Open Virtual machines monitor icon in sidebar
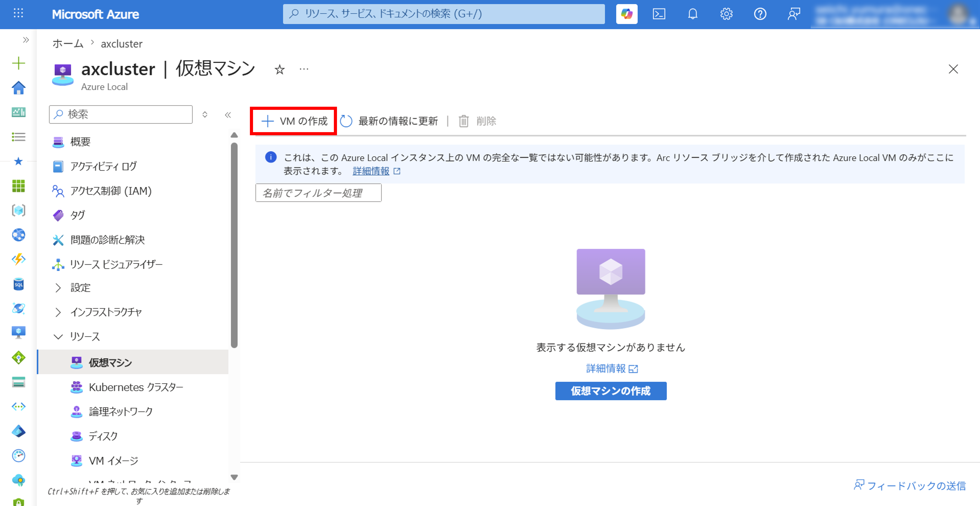This screenshot has height=506, width=980. (x=18, y=332)
